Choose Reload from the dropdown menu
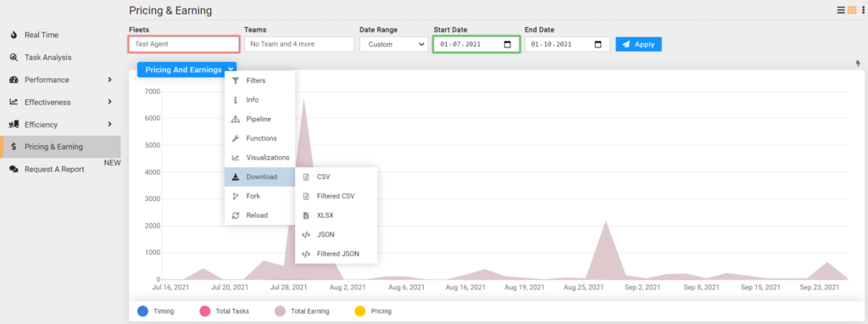Image resolution: width=868 pixels, height=324 pixels. (259, 215)
